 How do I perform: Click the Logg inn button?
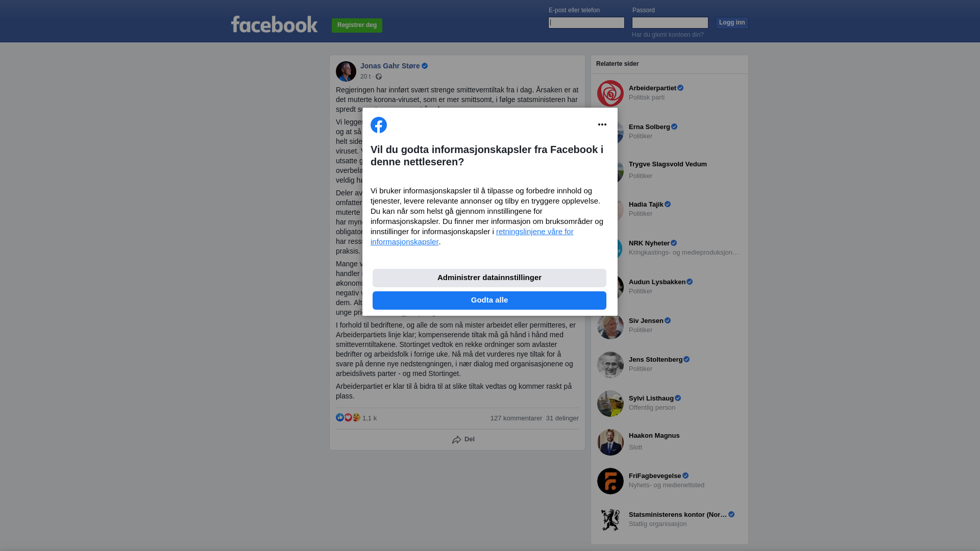[x=732, y=23]
